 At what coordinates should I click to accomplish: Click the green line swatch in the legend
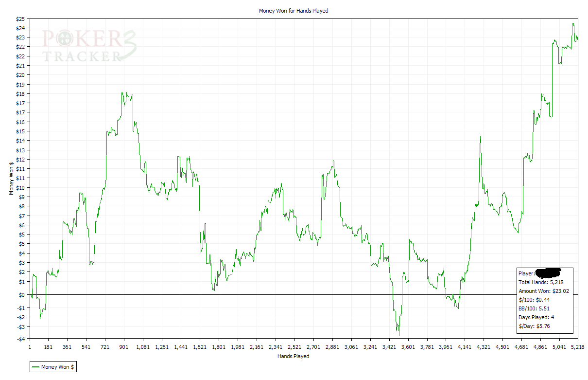coord(36,366)
